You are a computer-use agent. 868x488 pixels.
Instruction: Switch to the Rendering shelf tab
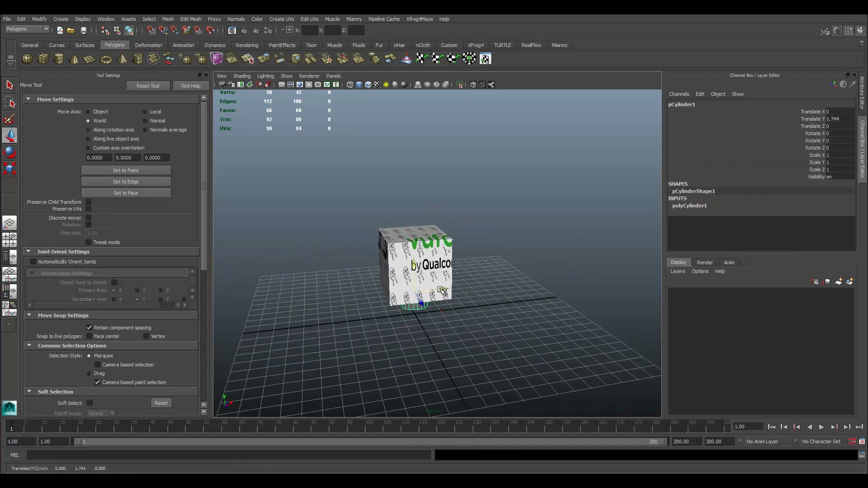(247, 45)
